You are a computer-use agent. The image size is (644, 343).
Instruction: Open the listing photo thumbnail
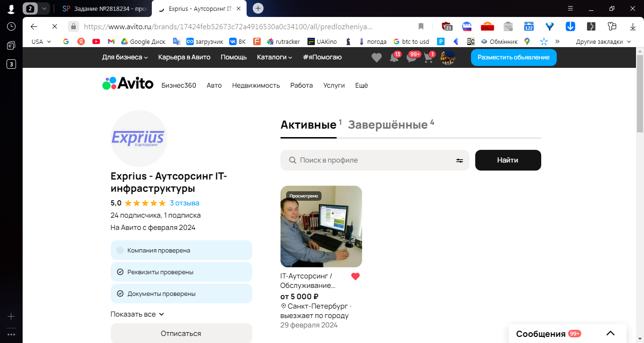click(321, 227)
